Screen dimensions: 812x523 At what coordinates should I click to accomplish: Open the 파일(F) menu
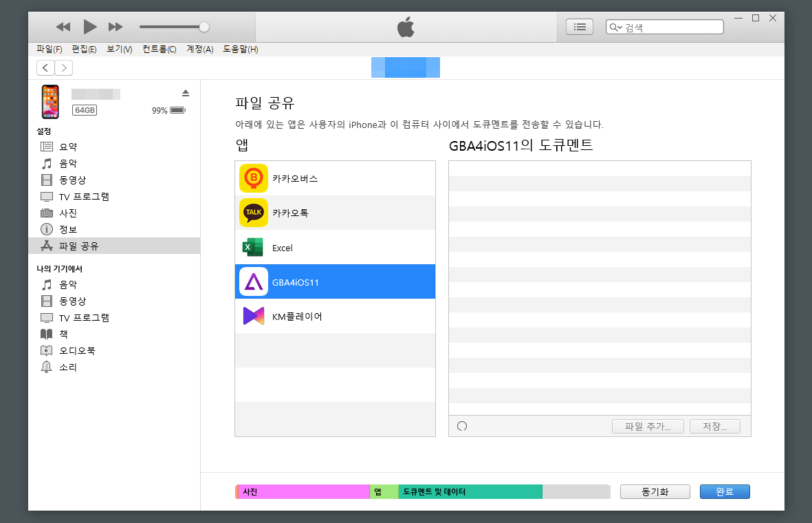[50, 50]
